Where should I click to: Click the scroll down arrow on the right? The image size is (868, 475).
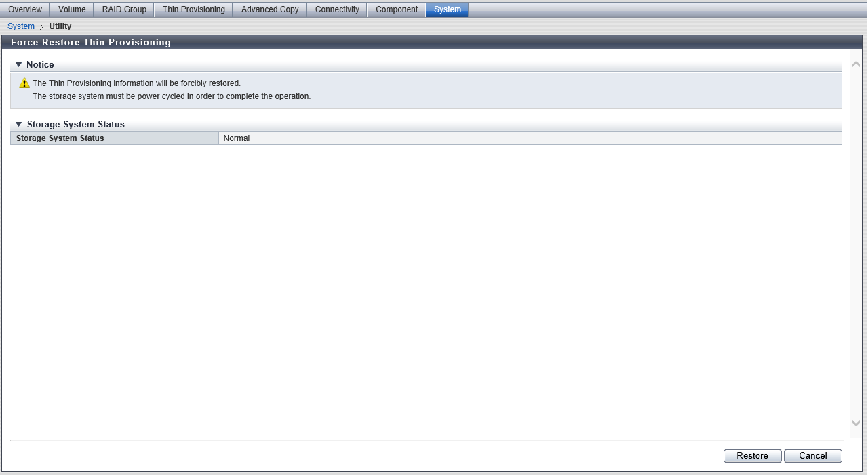click(x=856, y=423)
